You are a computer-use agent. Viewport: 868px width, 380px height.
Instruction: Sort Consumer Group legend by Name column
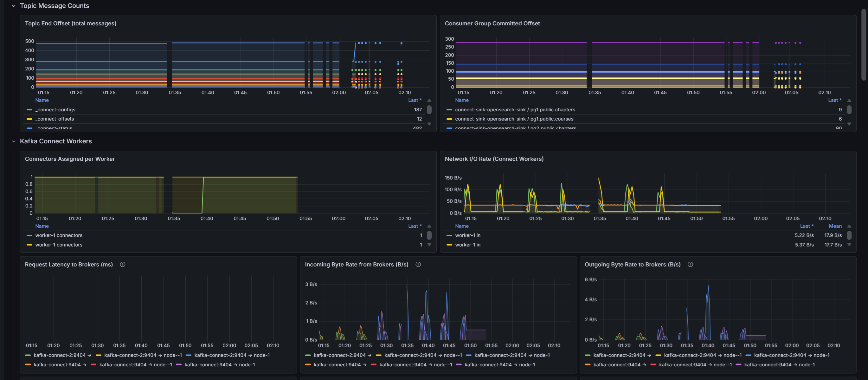point(462,100)
